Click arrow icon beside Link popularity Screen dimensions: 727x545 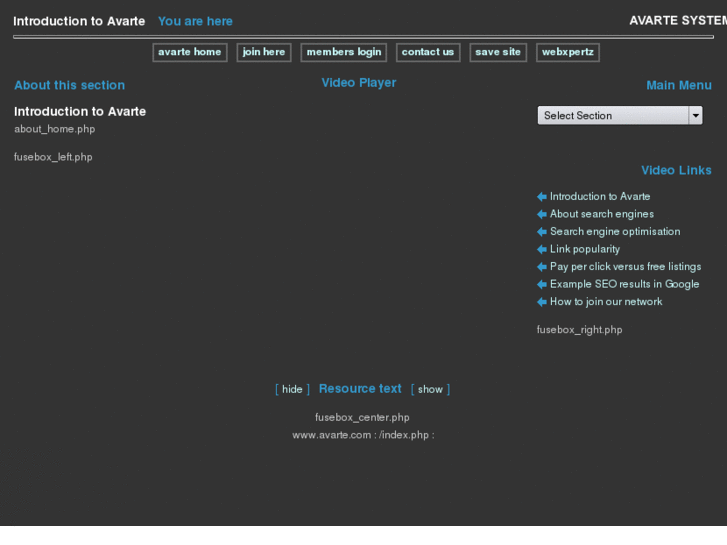click(x=542, y=250)
